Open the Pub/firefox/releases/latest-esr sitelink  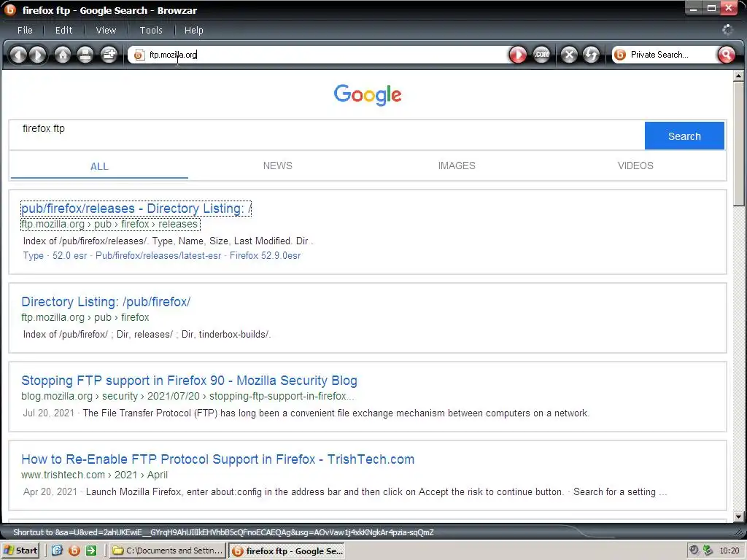[158, 256]
